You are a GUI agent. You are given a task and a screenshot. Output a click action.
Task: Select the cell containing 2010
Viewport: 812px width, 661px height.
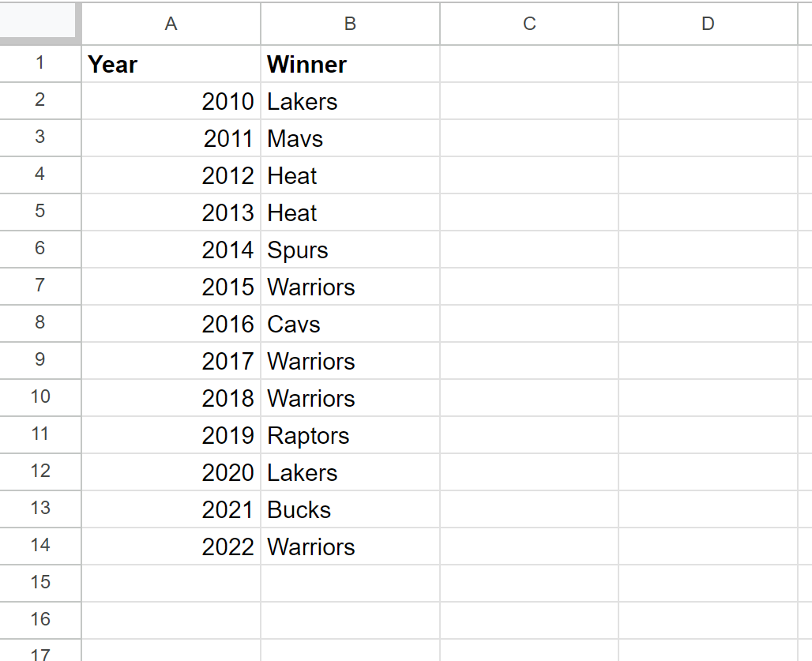click(x=171, y=101)
